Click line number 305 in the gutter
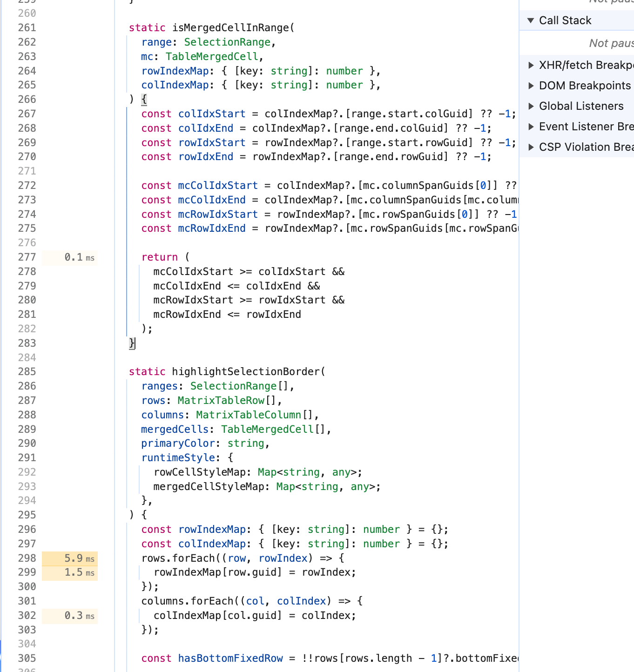This screenshot has width=634, height=672. (27, 658)
